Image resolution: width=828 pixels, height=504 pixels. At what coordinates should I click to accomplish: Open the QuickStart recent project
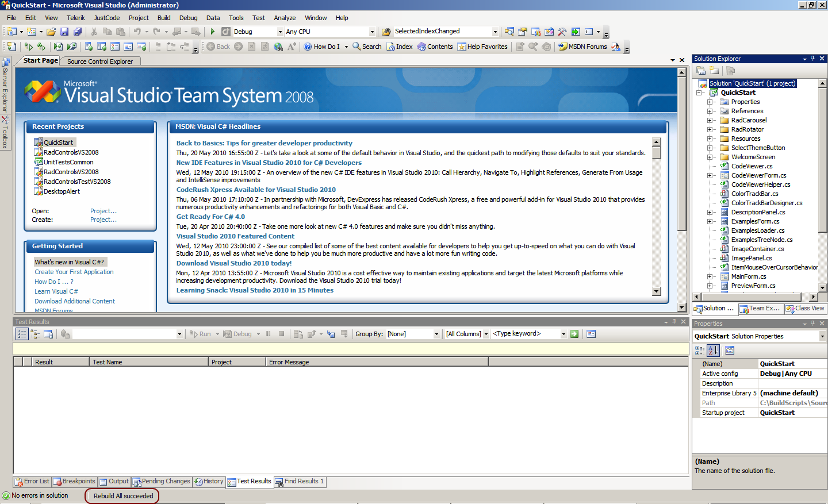pyautogui.click(x=58, y=143)
